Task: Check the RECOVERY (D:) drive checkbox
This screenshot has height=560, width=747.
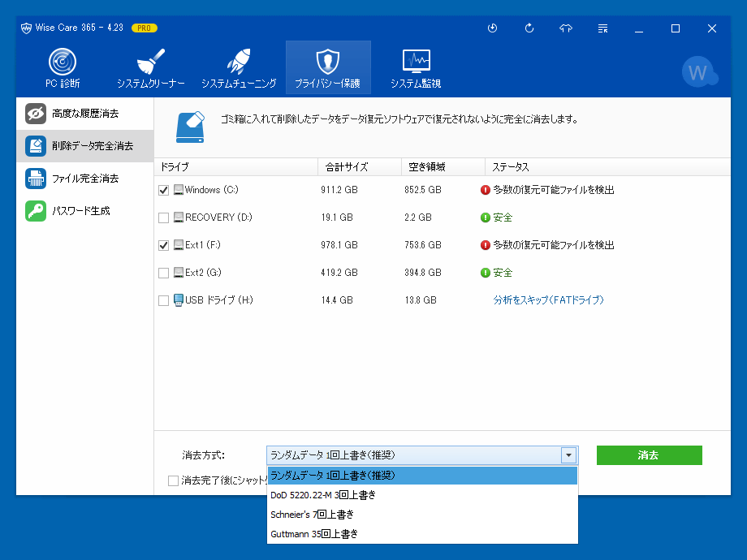Action: point(163,218)
